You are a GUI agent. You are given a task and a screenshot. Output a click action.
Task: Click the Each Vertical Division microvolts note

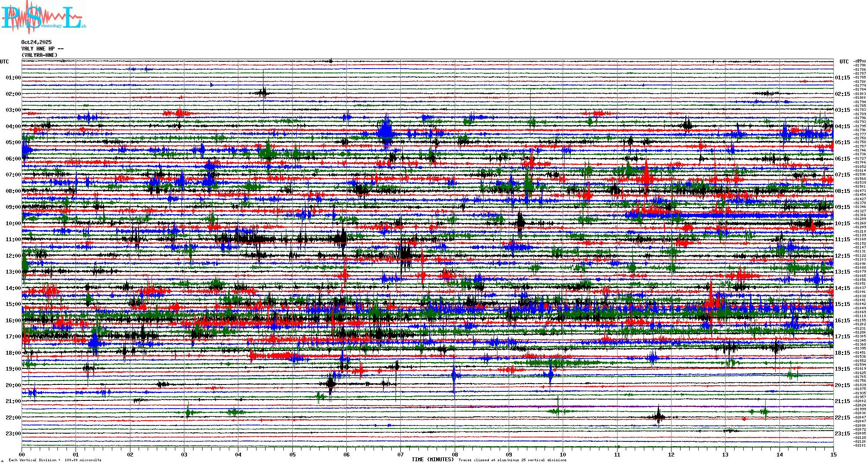[x=55, y=460]
